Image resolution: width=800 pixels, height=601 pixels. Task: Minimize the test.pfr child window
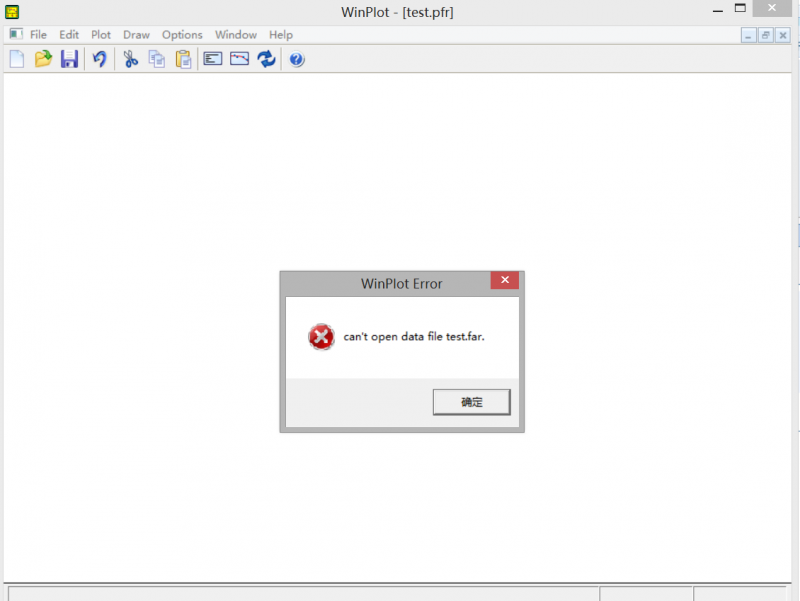[x=748, y=35]
